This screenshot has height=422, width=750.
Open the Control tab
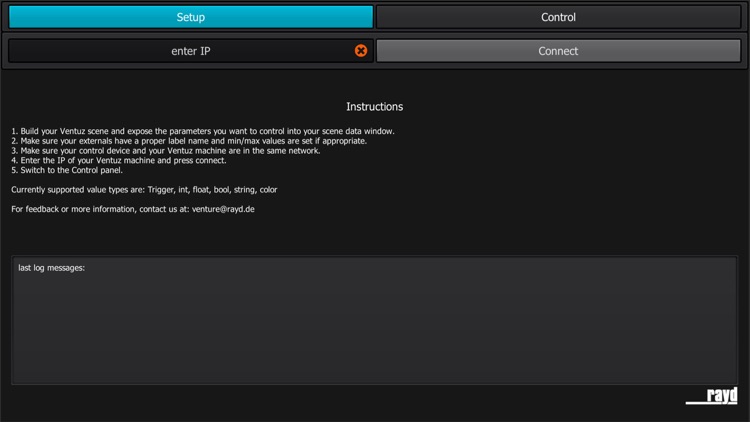pyautogui.click(x=558, y=17)
